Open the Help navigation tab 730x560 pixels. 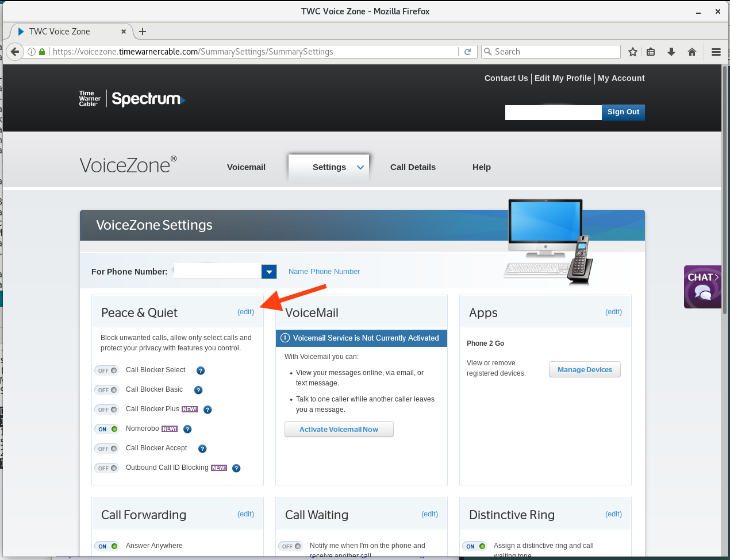click(482, 167)
